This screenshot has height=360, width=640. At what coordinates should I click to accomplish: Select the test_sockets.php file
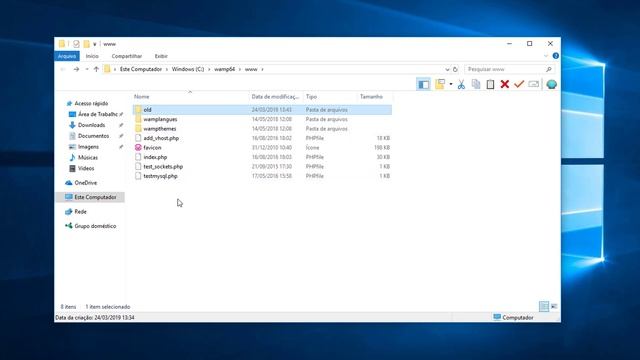coord(163,167)
